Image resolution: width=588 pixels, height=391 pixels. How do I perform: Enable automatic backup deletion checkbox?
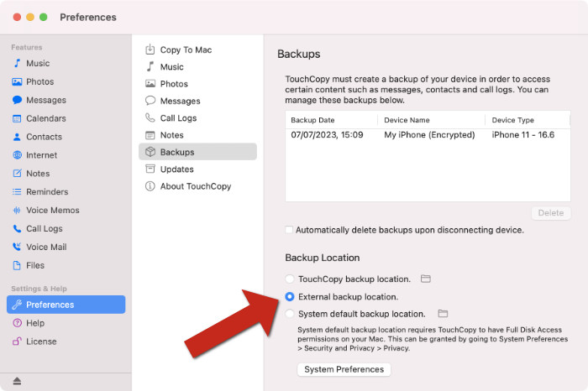point(289,230)
